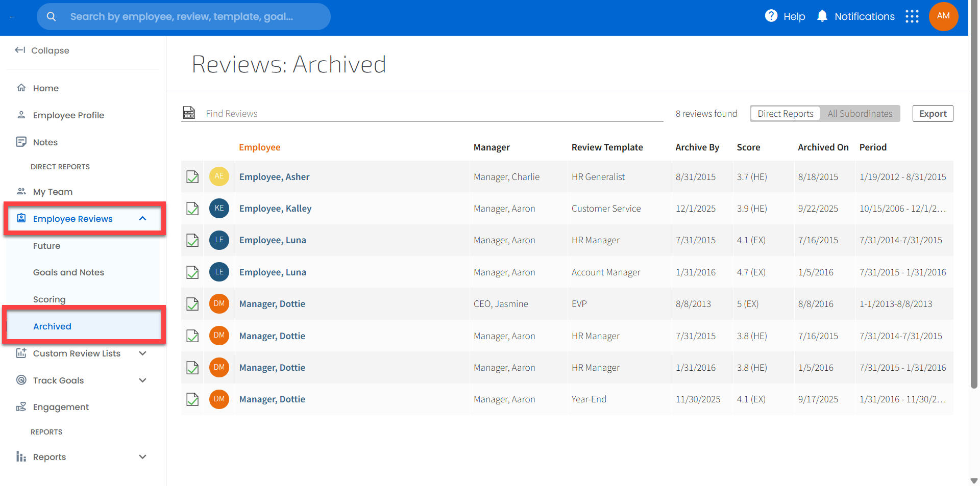Click the KE avatar for Kalley
This screenshot has width=980, height=486.
pyautogui.click(x=219, y=209)
